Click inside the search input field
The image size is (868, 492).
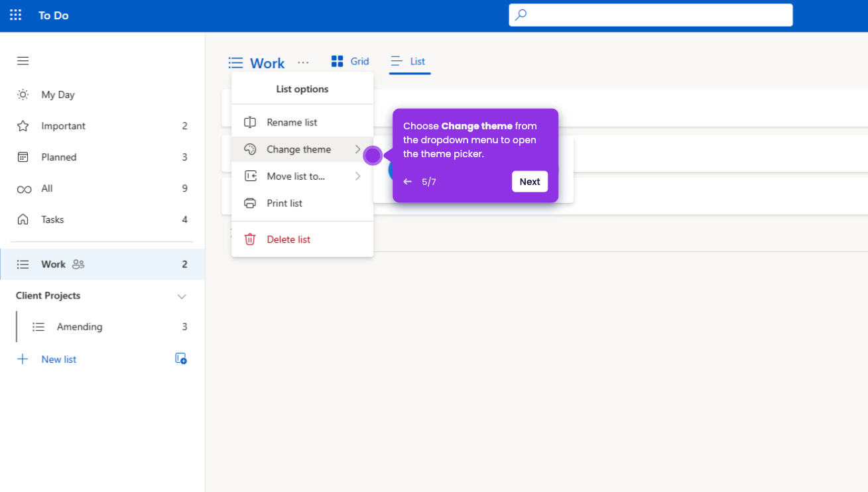pyautogui.click(x=651, y=15)
